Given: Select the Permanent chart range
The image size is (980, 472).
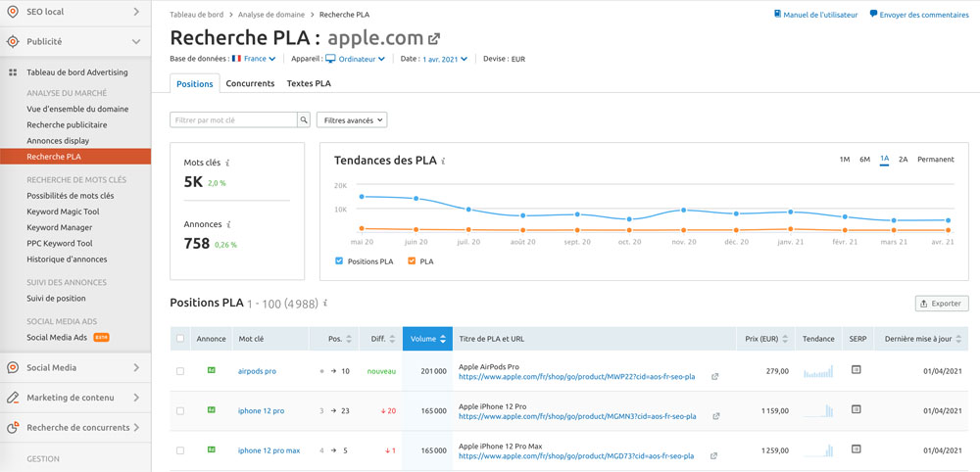Looking at the screenshot, I should point(936,160).
